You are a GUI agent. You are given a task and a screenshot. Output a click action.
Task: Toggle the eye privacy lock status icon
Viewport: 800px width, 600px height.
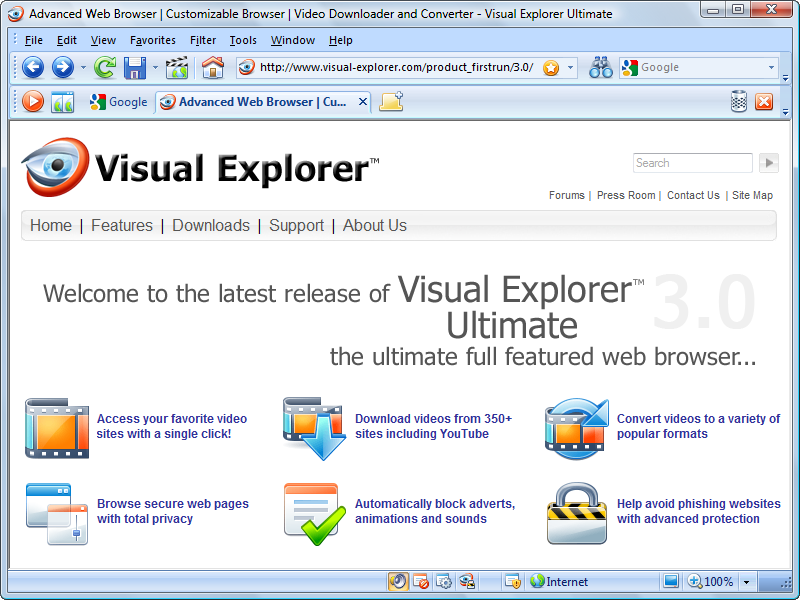pyautogui.click(x=467, y=581)
